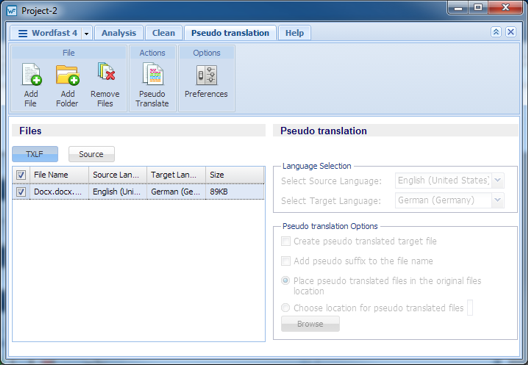Show Source files view
Screen dimensions: 528x365
(x=91, y=154)
